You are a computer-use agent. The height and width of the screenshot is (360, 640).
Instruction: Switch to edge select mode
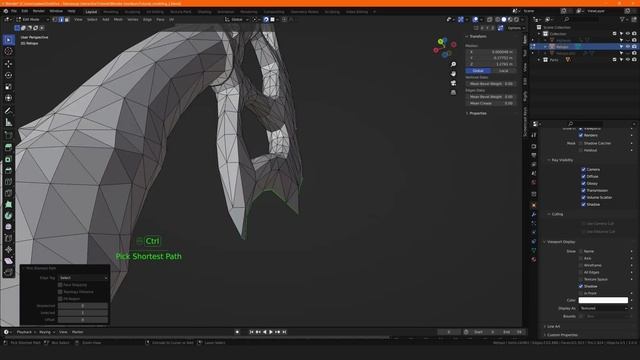(61, 19)
